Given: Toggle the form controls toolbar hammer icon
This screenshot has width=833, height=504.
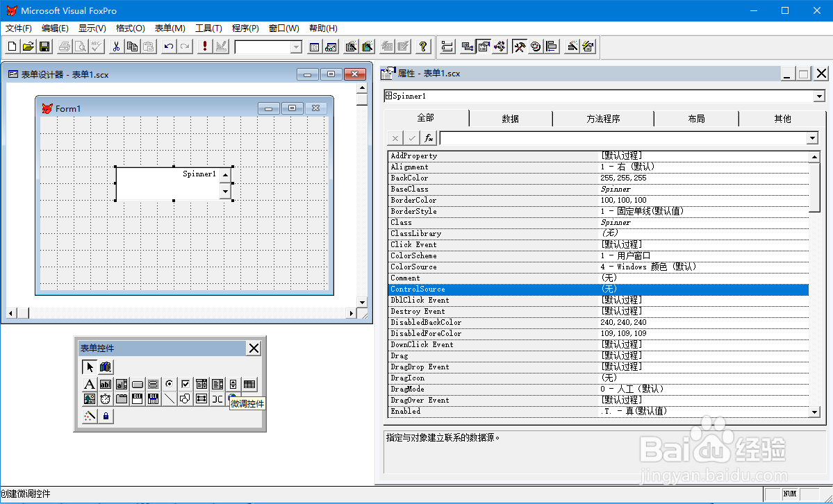Looking at the screenshot, I should 519,47.
